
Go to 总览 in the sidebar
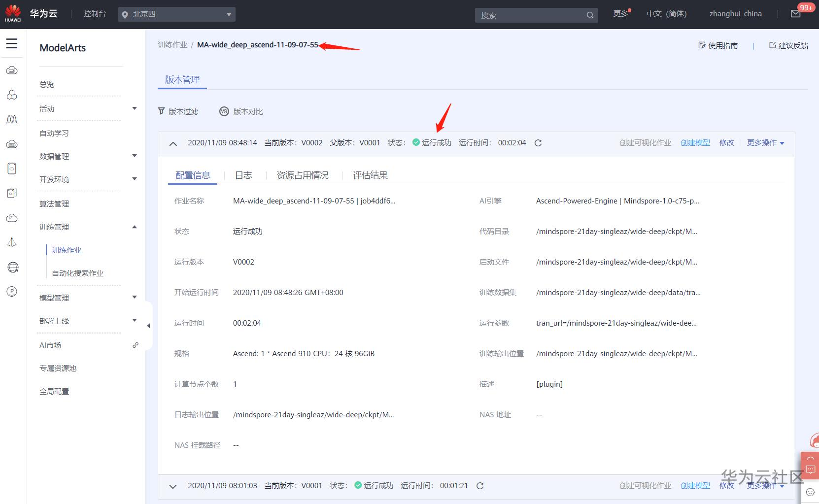(x=47, y=85)
